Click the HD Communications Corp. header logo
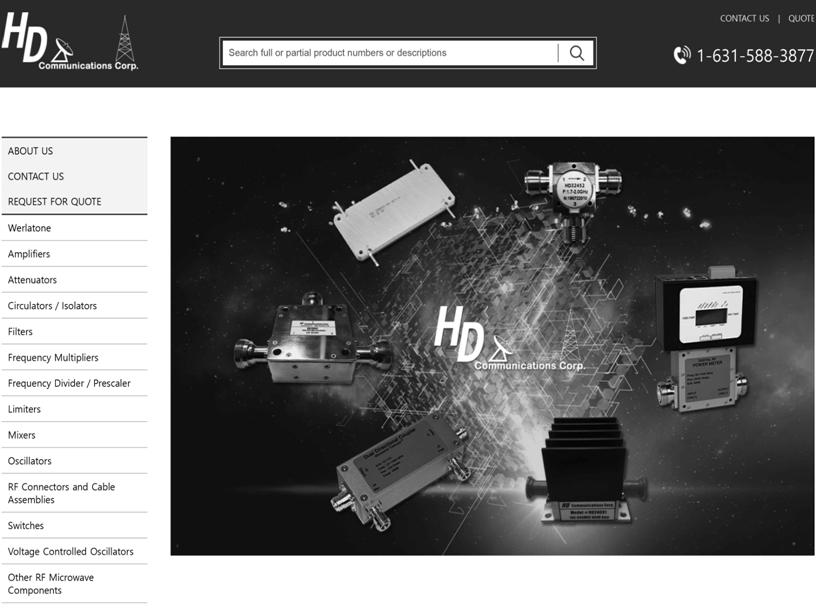The width and height of the screenshot is (816, 612). (x=70, y=42)
